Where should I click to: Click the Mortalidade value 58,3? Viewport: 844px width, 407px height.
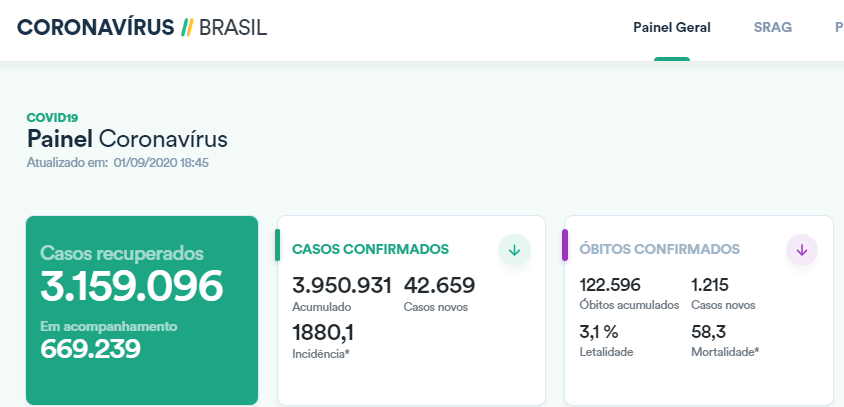pos(708,332)
